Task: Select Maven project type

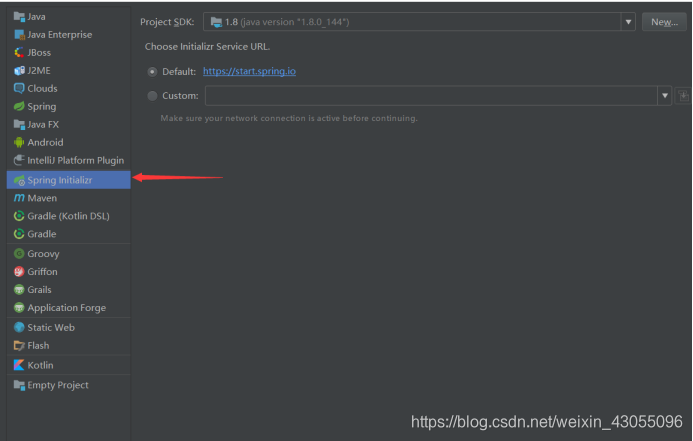Action: coord(69,198)
